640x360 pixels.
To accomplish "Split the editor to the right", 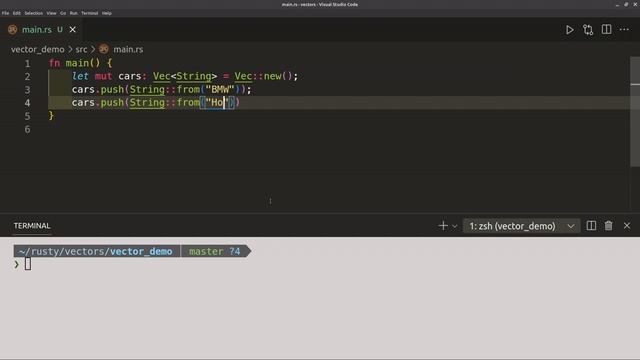I will (606, 29).
